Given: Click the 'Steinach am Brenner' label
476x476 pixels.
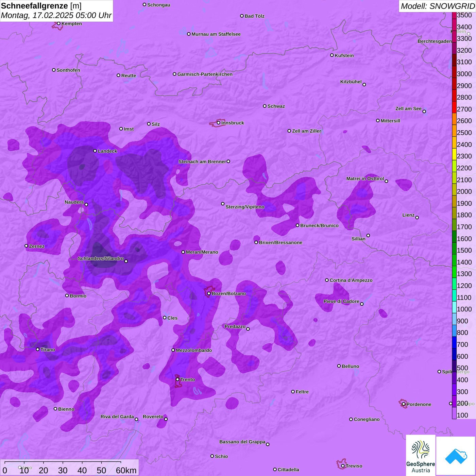Looking at the screenshot, I should (202, 161).
